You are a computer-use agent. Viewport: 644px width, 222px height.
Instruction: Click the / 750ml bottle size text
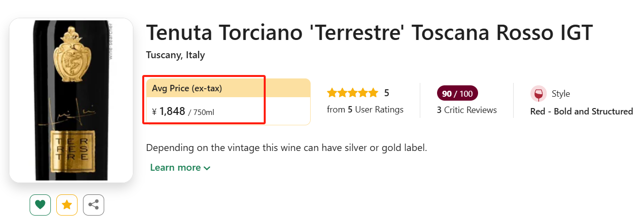coord(201,113)
